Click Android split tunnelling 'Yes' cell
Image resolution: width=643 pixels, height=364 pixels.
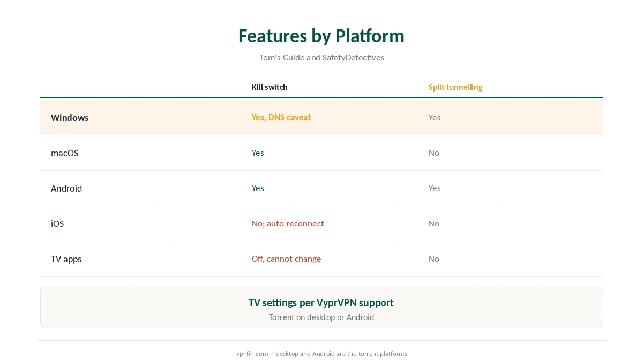coord(435,188)
